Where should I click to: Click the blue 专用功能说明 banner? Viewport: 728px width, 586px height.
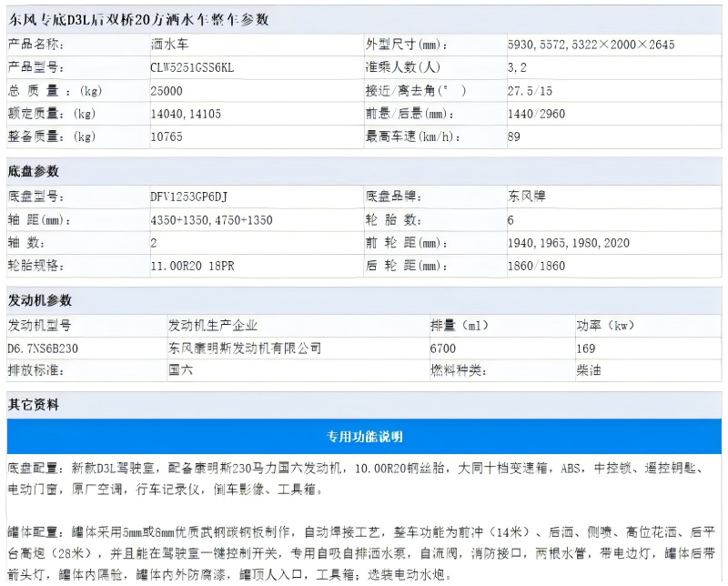point(364,437)
